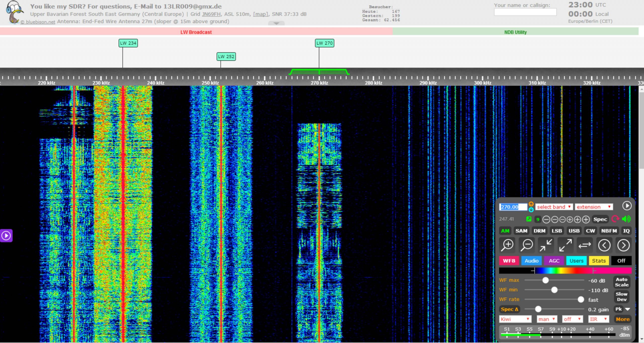Mute audio with green speaker icon

point(626,219)
